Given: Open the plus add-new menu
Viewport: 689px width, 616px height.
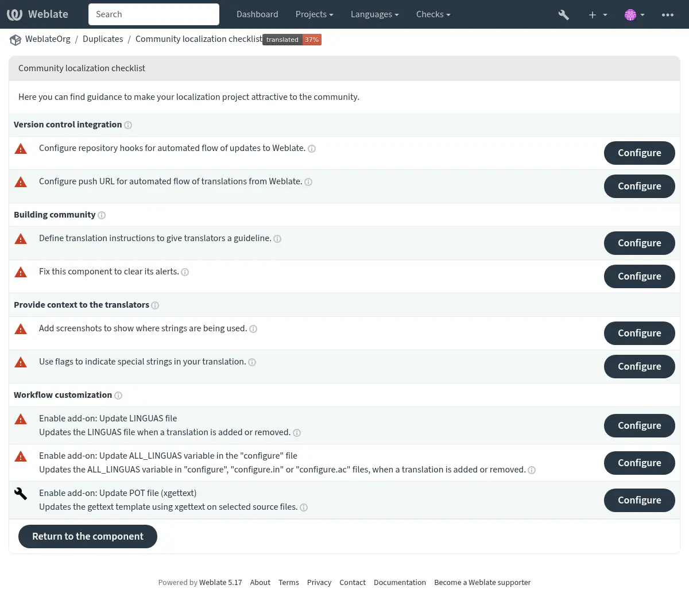Looking at the screenshot, I should tap(598, 15).
